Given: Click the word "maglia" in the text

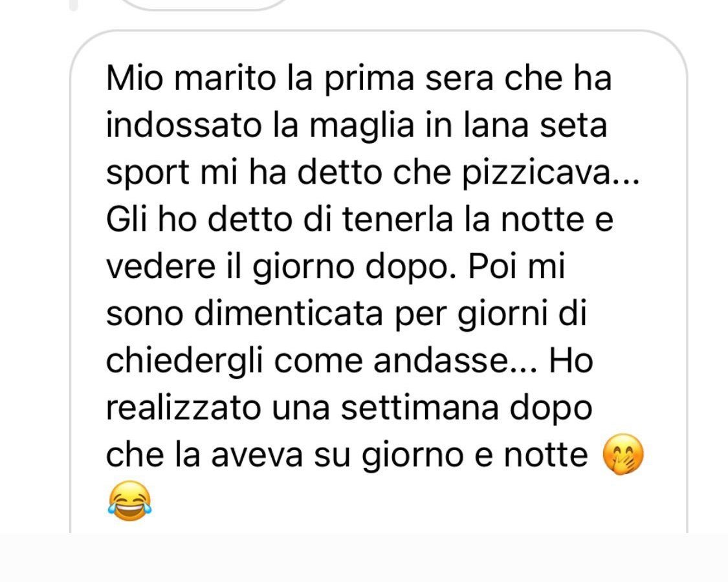Looking at the screenshot, I should [362, 126].
